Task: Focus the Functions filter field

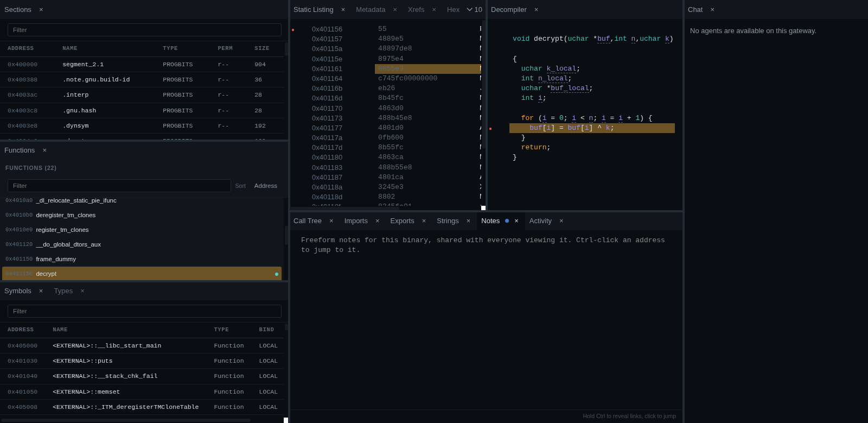Action: (119, 186)
